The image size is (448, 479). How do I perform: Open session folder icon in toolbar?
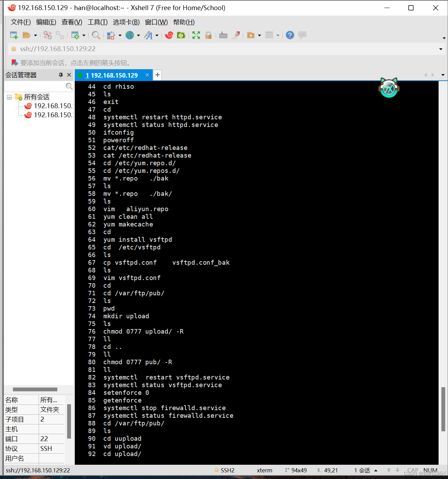point(26,35)
